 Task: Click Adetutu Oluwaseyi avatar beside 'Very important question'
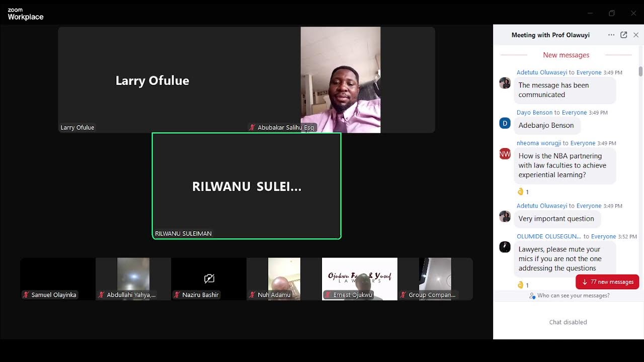pos(505,216)
